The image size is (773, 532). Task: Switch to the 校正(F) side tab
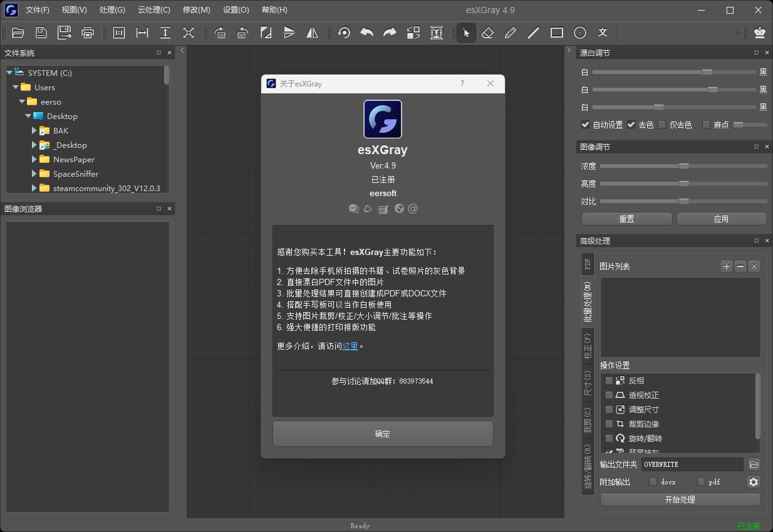[x=588, y=346]
